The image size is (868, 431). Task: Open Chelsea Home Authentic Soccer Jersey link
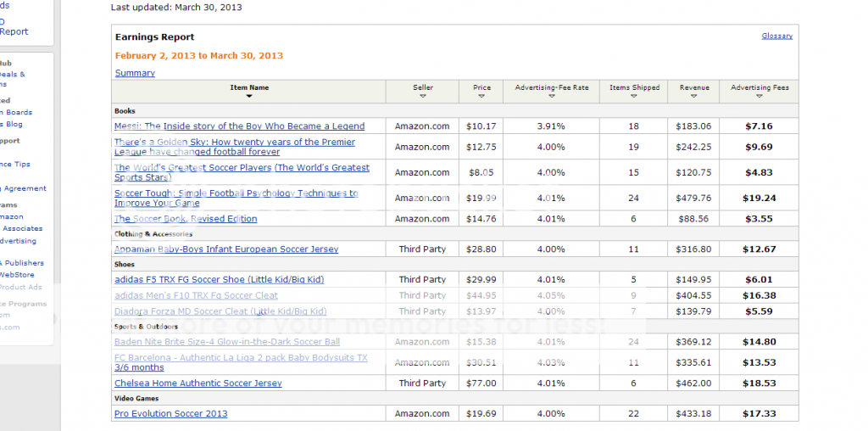(198, 383)
